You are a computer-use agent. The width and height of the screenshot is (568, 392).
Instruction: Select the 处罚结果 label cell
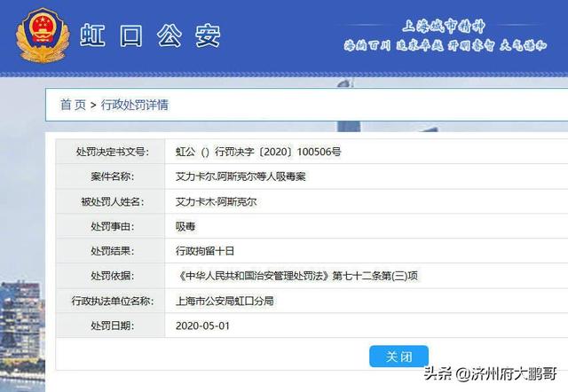(110, 251)
